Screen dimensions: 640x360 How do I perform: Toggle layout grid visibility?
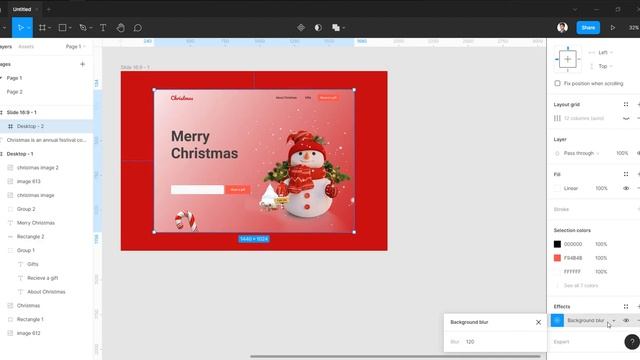(x=626, y=118)
